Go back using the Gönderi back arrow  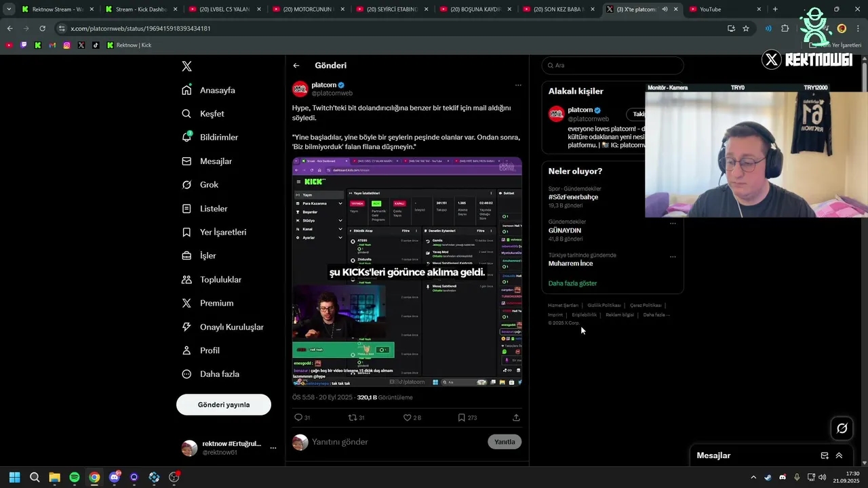tap(296, 66)
